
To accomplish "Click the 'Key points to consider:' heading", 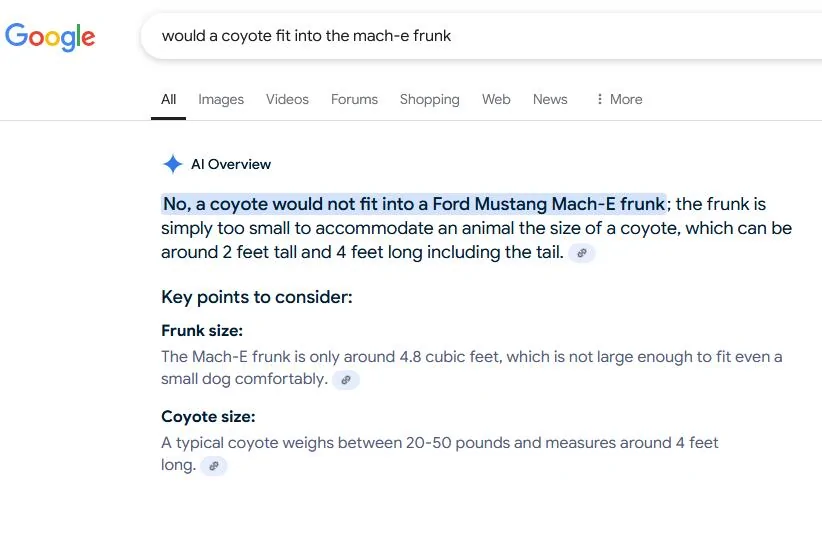I will coord(257,297).
